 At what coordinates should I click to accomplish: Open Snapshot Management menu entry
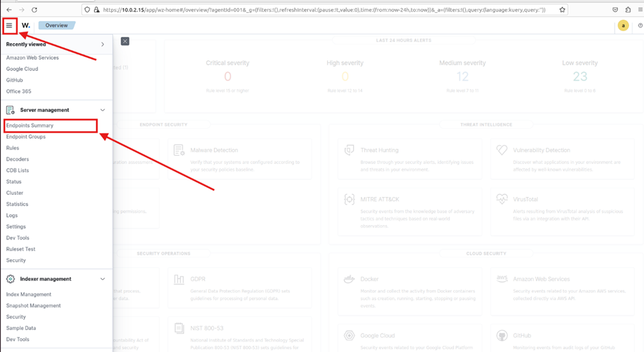[x=34, y=305]
